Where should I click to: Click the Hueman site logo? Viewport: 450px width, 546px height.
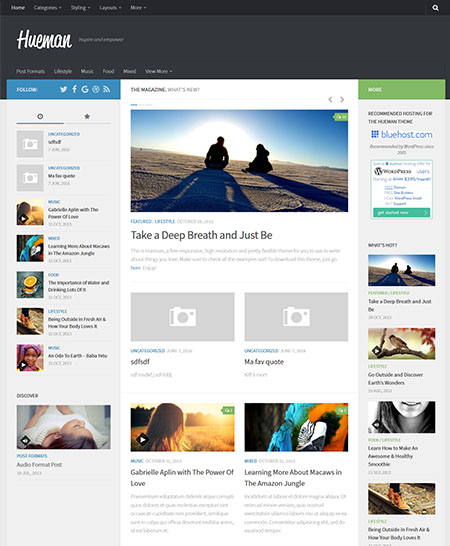coord(44,39)
